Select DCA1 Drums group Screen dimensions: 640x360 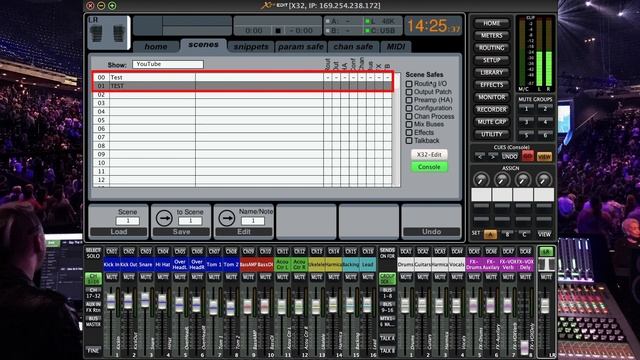406,251
